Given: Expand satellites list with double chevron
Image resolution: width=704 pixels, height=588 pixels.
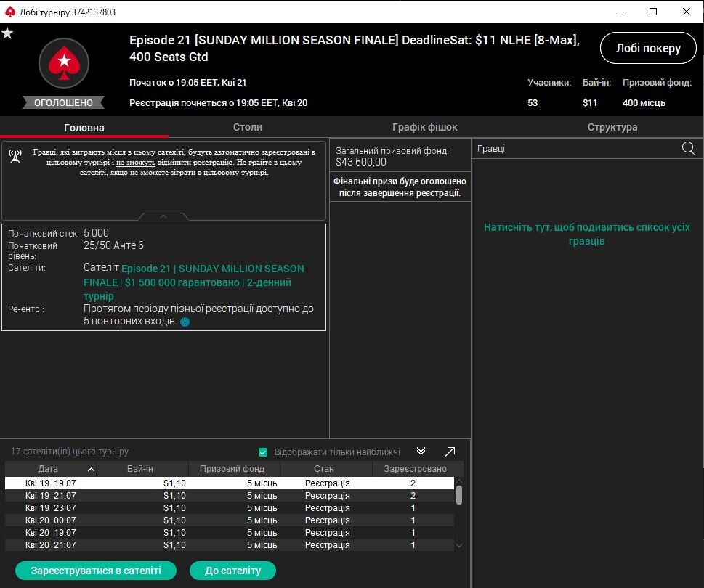Looking at the screenshot, I should [421, 452].
